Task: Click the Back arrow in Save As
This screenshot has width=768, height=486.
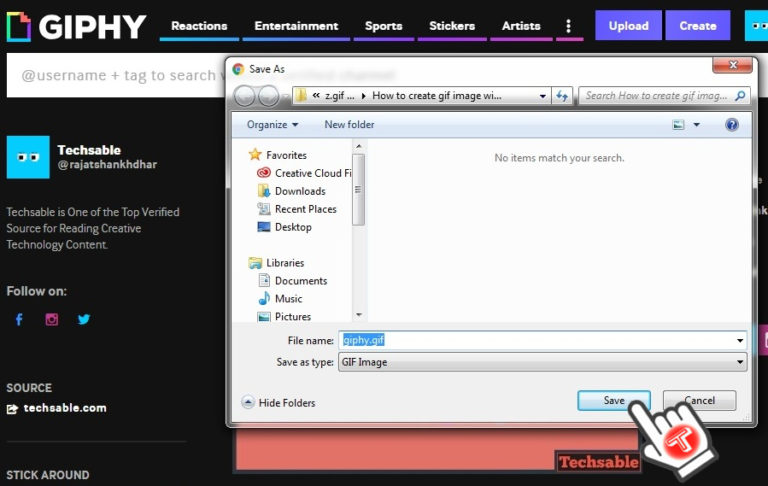Action: point(244,96)
